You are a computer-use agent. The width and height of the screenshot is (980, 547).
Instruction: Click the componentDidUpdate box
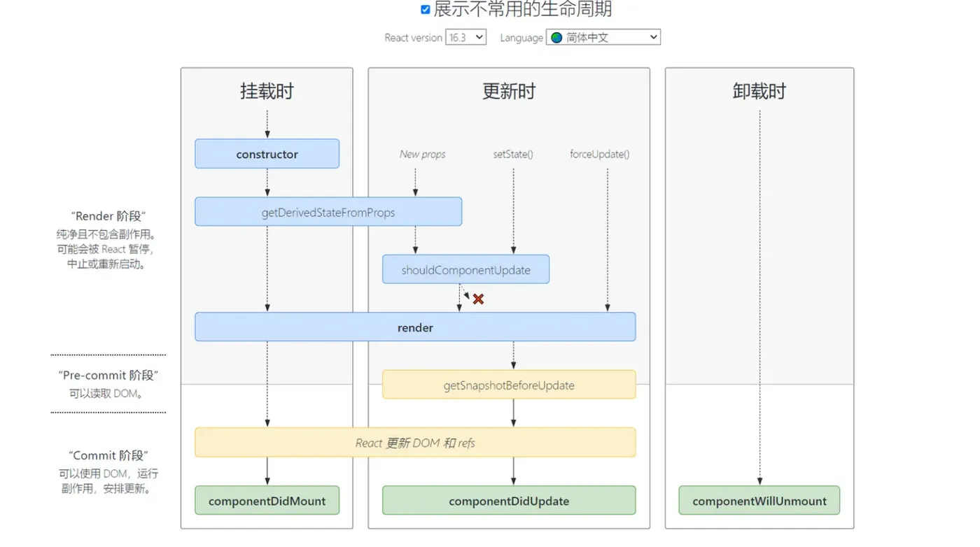[x=509, y=501]
